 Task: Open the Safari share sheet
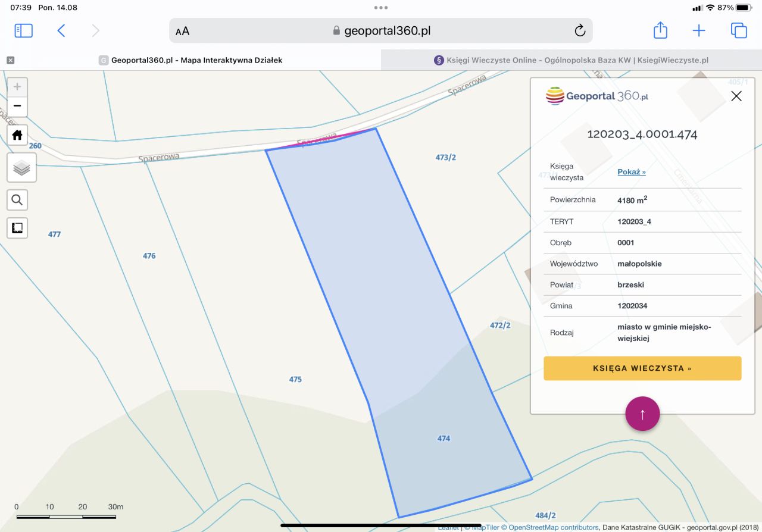coord(660,31)
